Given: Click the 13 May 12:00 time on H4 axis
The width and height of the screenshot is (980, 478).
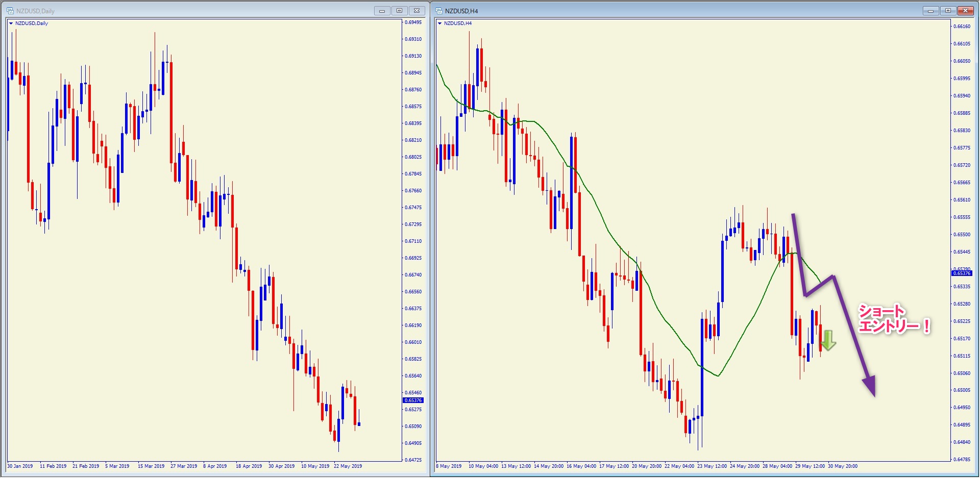Looking at the screenshot, I should [x=516, y=466].
